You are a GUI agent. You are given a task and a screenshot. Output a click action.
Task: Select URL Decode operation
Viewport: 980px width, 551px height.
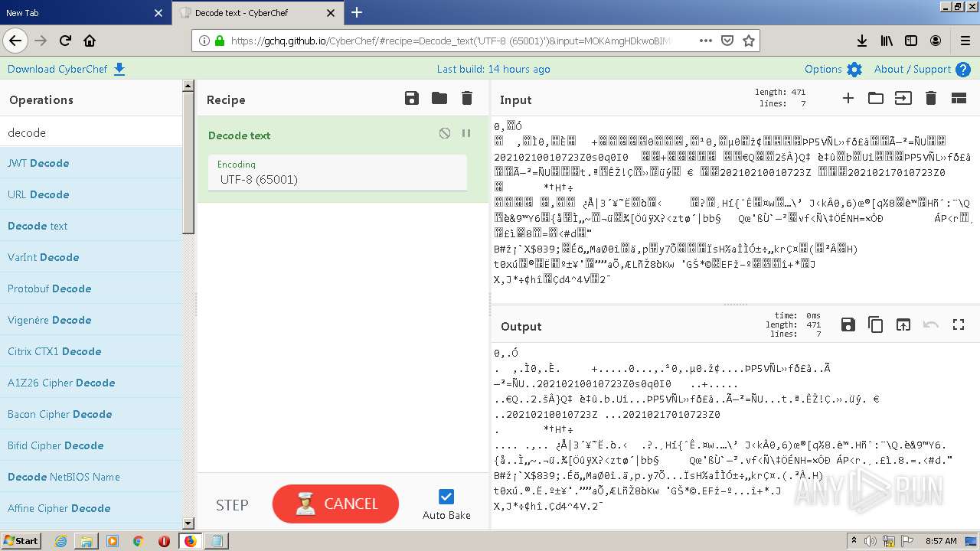click(x=91, y=194)
